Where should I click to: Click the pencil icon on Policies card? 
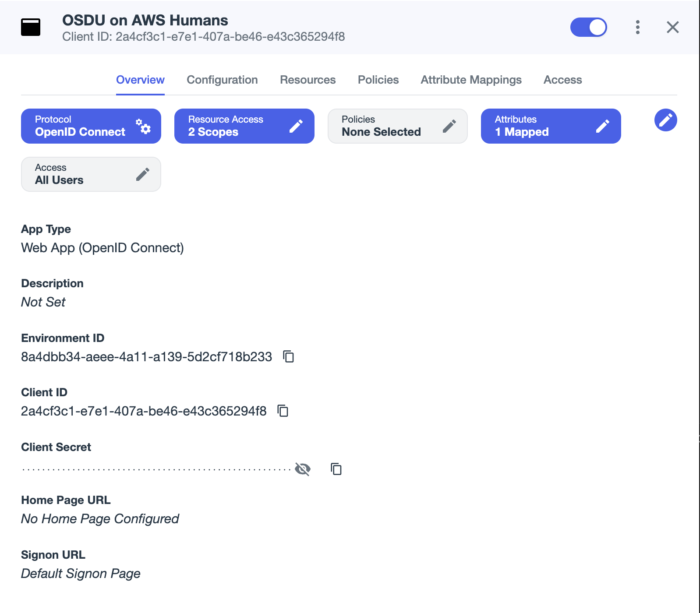449,126
